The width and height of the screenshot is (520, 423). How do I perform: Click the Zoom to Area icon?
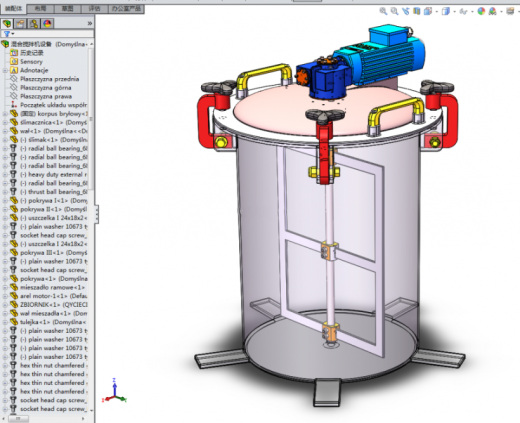pos(394,11)
